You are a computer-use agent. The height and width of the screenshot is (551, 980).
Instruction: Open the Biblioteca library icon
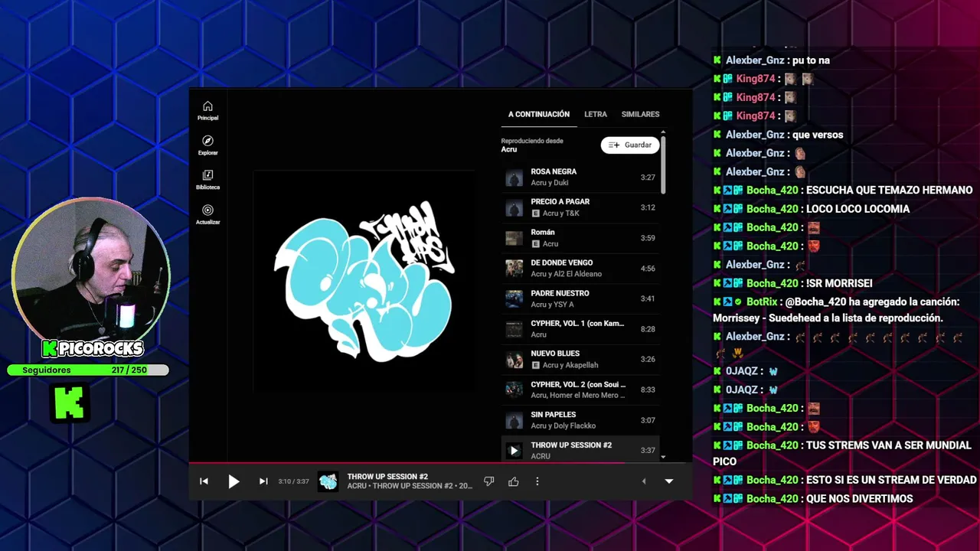click(x=207, y=179)
